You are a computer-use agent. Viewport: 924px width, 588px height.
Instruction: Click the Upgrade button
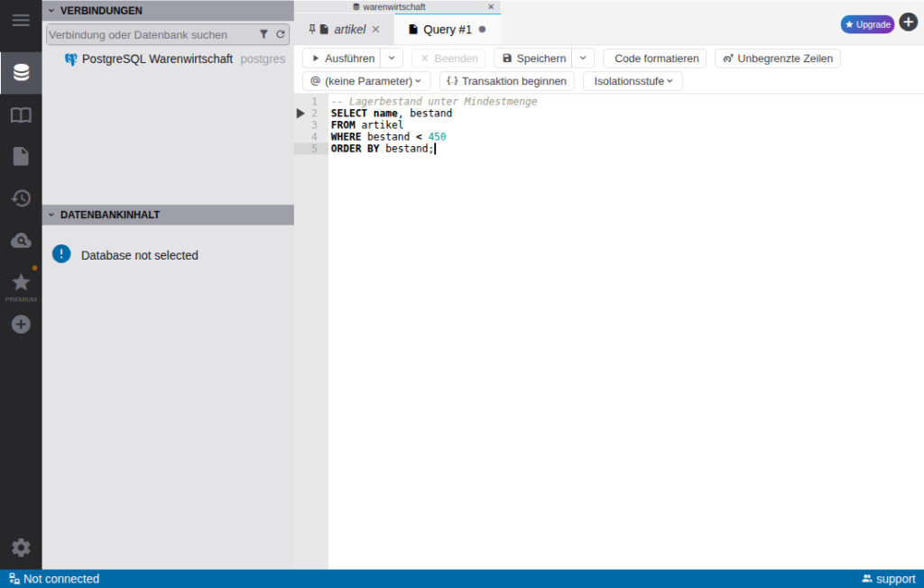click(867, 24)
